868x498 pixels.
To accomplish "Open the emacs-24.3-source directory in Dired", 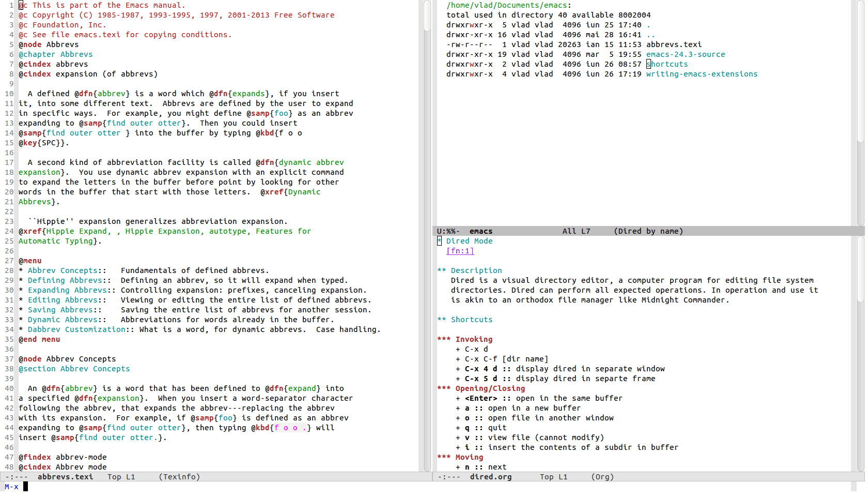I will pyautogui.click(x=685, y=54).
